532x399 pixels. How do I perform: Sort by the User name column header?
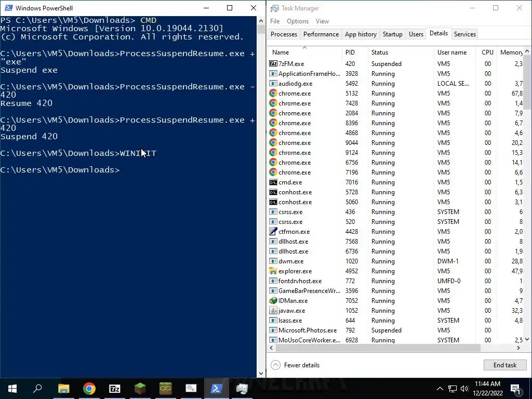pos(455,52)
